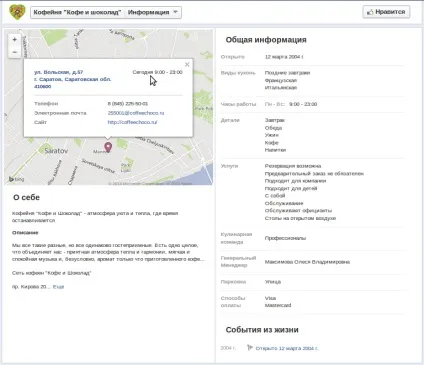Click the flag icon beside the 2004 event

click(x=250, y=348)
